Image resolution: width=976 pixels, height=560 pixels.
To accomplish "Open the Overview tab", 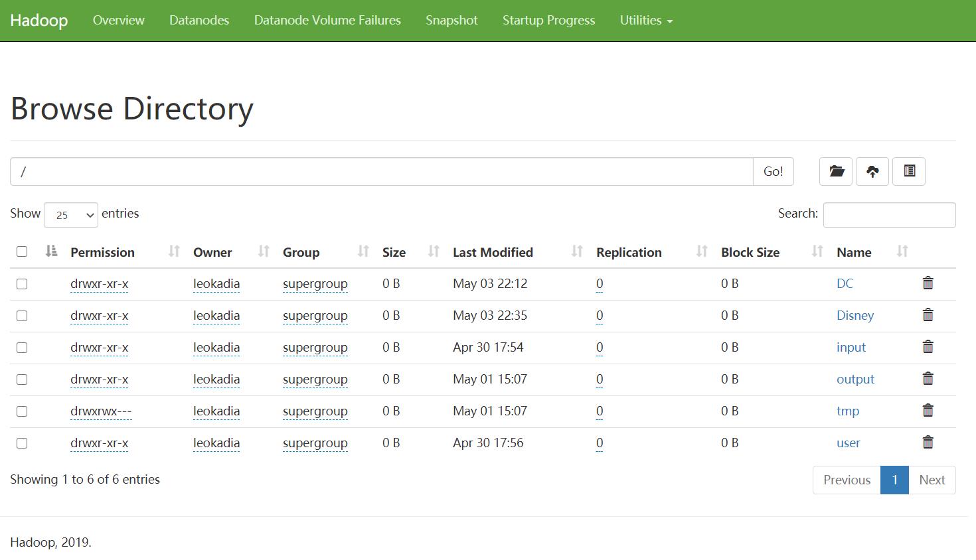I will pyautogui.click(x=119, y=21).
